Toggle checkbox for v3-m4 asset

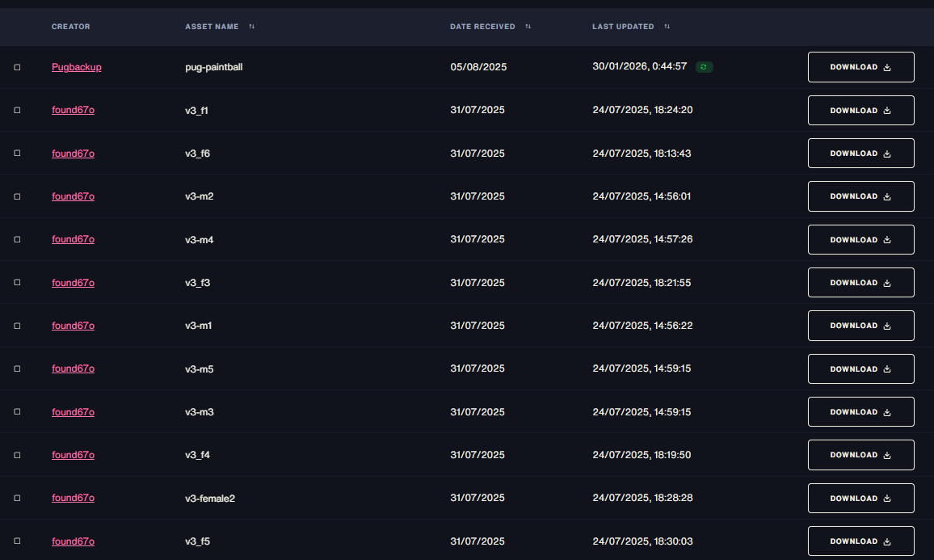pos(17,239)
